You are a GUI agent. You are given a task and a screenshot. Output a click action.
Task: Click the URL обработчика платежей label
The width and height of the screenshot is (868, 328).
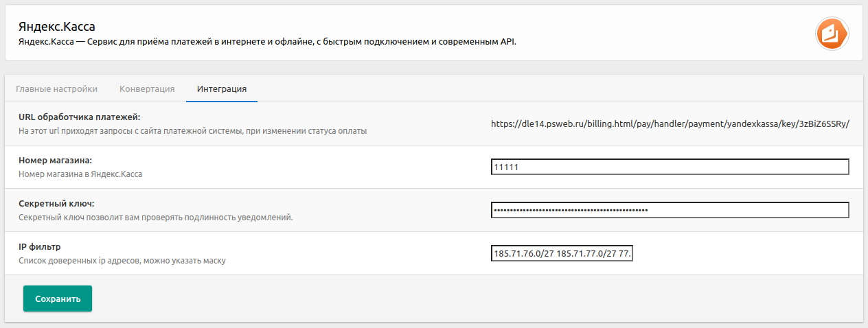[80, 117]
